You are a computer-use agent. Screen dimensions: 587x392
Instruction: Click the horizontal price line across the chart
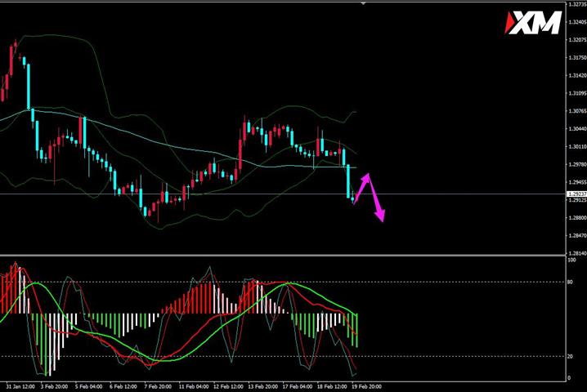tap(284, 194)
